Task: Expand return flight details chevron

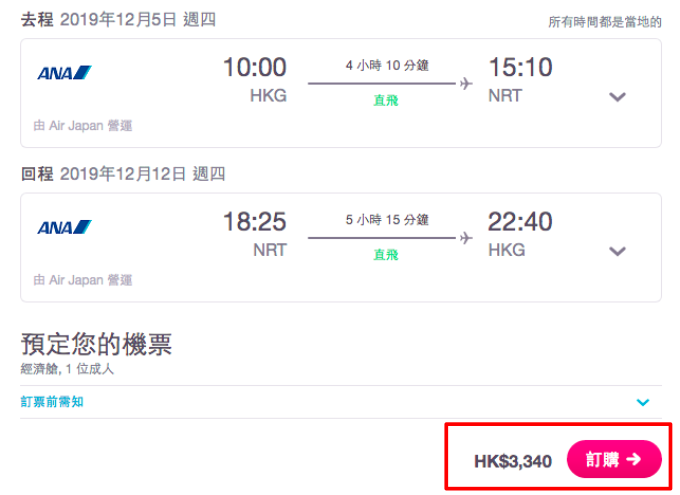Action: (617, 251)
